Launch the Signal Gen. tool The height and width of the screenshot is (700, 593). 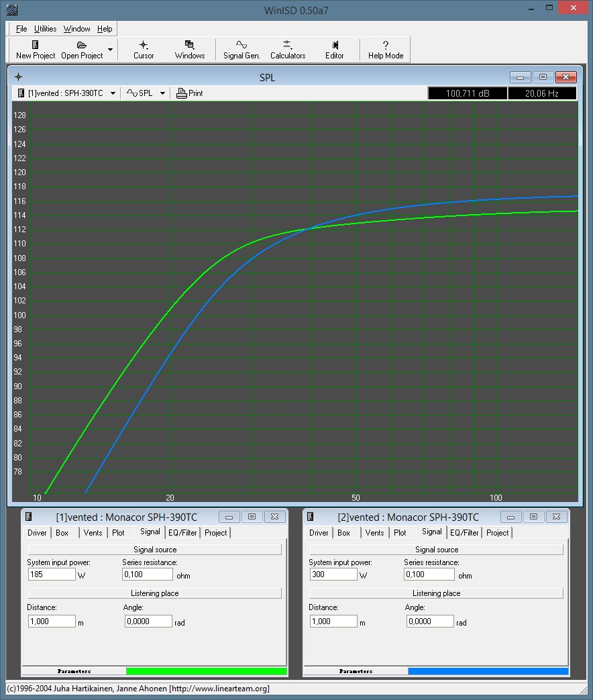[x=241, y=45]
